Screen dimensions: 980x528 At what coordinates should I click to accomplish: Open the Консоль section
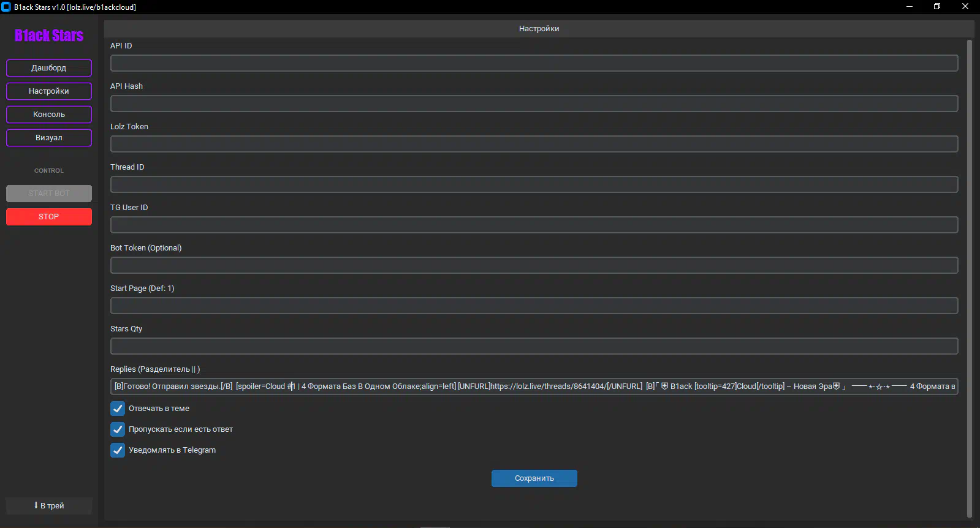point(49,115)
